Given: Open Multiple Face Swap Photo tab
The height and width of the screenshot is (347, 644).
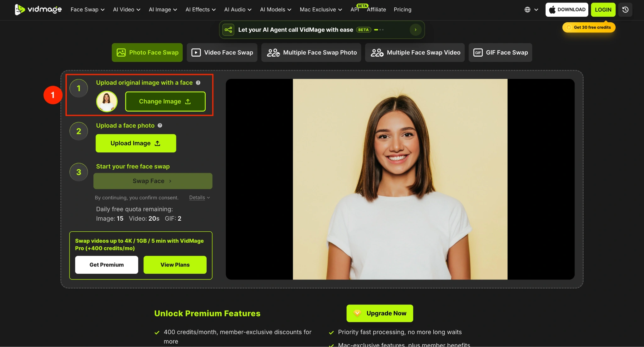Looking at the screenshot, I should pyautogui.click(x=311, y=52).
